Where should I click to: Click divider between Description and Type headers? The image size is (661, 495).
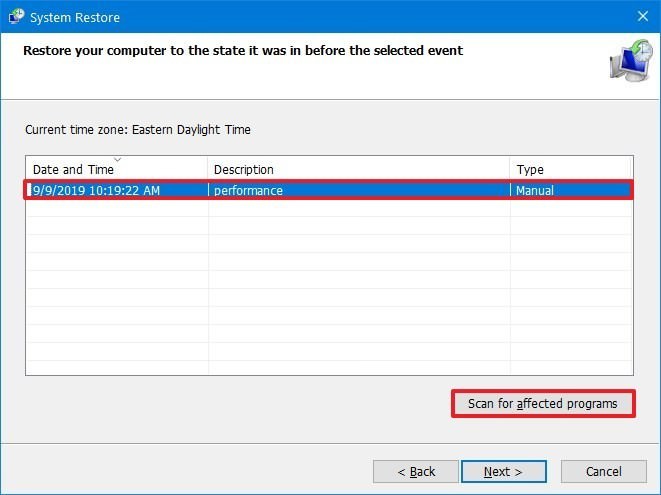coord(510,169)
